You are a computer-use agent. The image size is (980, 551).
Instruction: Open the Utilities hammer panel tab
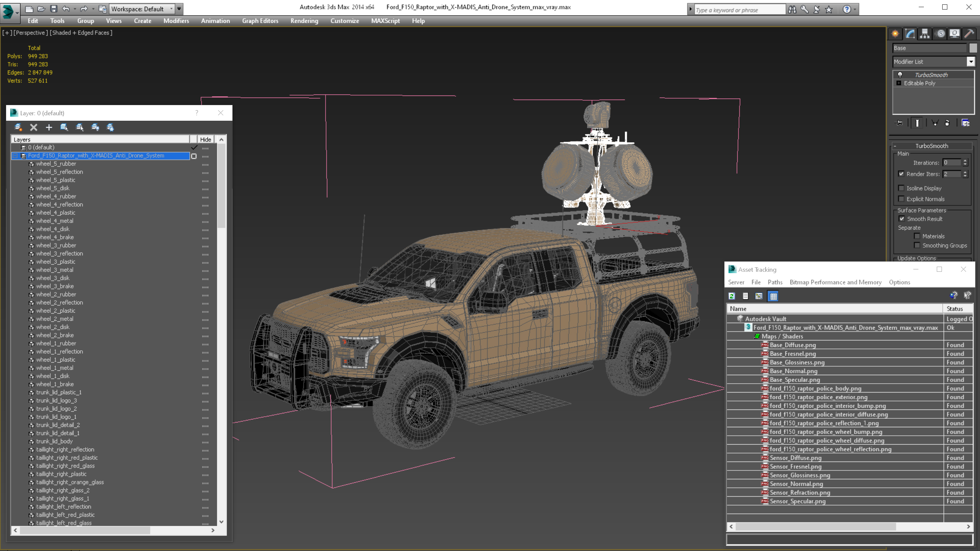969,34
